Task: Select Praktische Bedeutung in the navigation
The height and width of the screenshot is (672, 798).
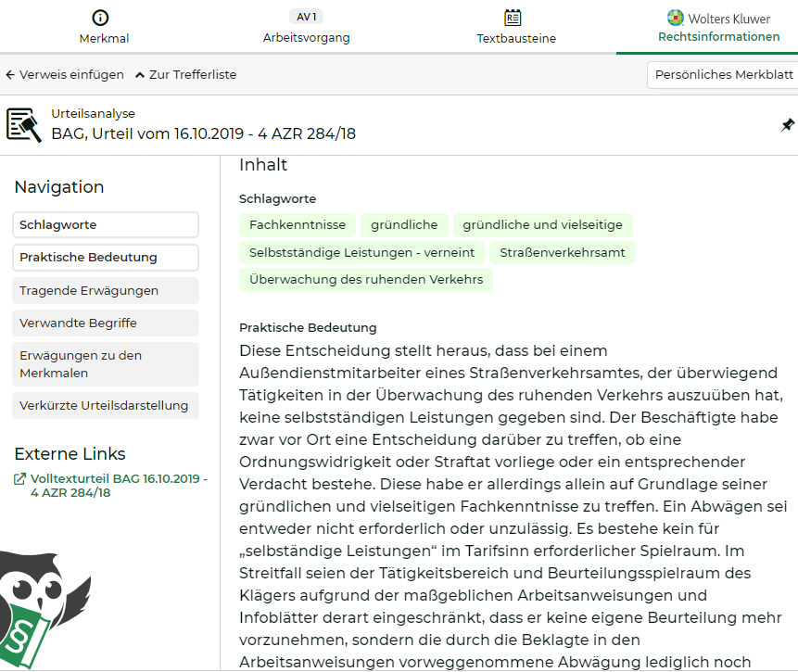Action: [105, 258]
